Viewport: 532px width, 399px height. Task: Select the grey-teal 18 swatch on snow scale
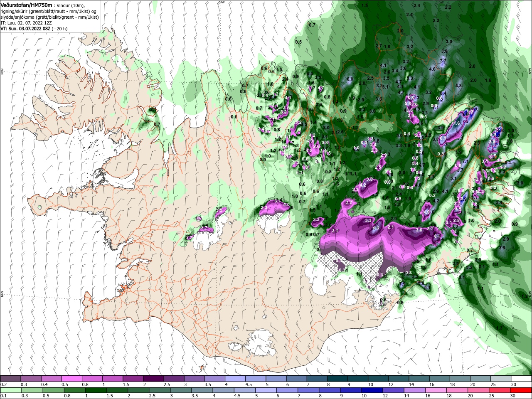[461, 379]
